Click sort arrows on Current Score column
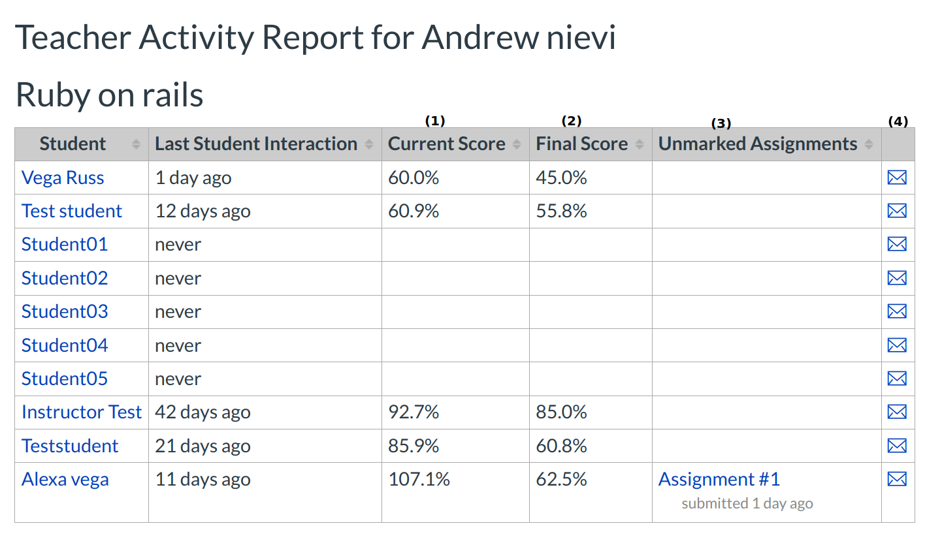 tap(517, 144)
